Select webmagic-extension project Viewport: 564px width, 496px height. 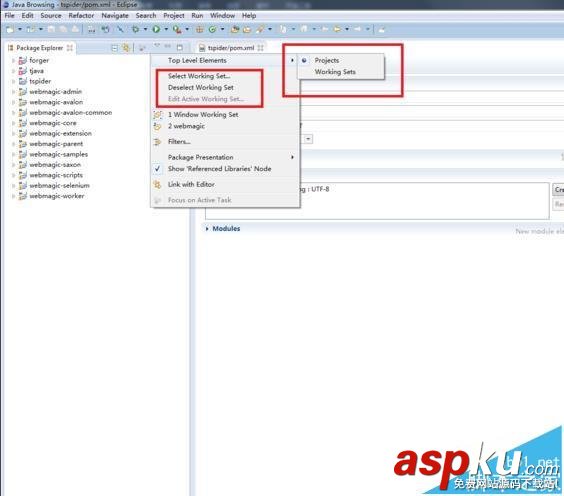(x=60, y=133)
